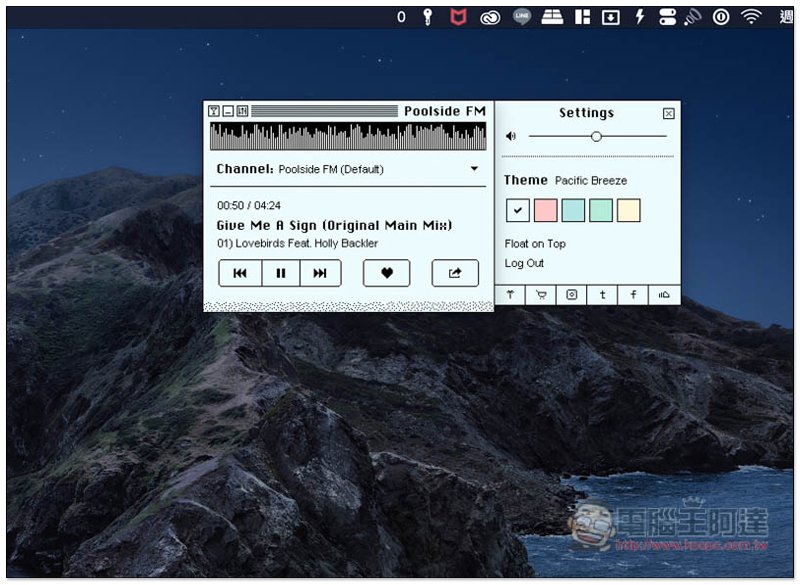Click Log Out in Settings
This screenshot has height=585, width=800.
point(525,263)
